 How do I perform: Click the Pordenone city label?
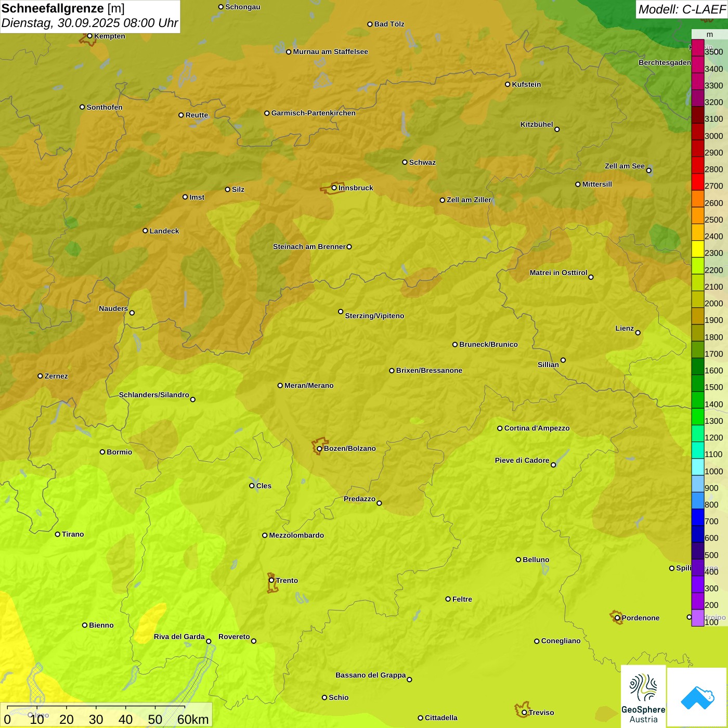(x=641, y=618)
